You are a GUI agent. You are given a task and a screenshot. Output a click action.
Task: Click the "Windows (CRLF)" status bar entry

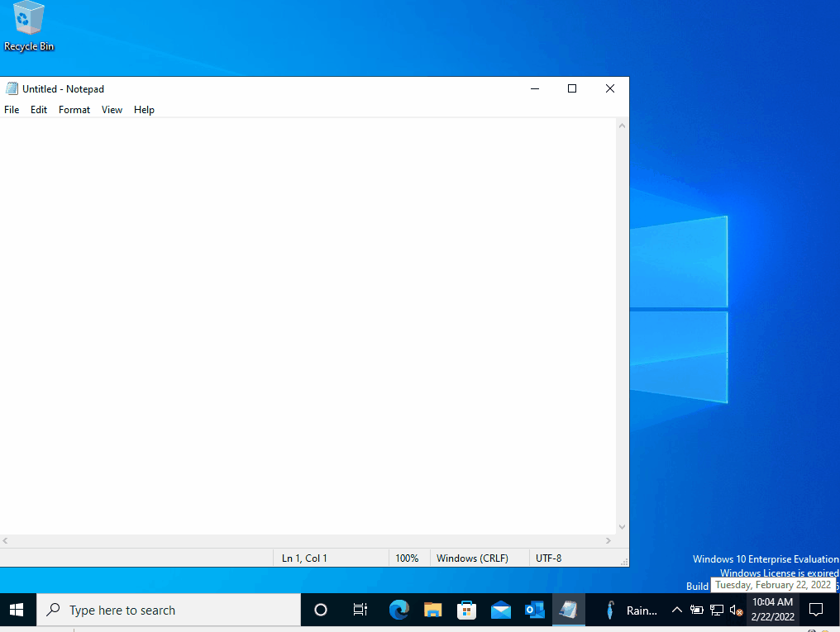[473, 558]
